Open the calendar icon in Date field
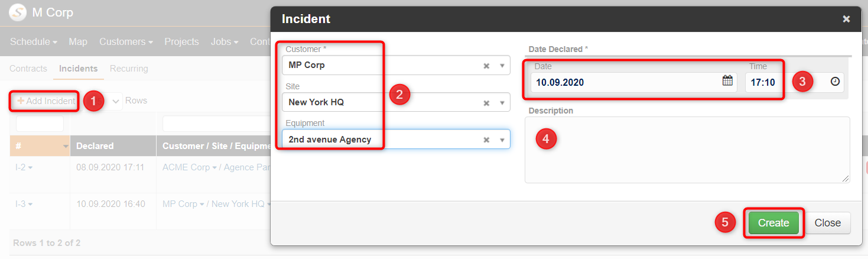This screenshot has width=868, height=259. [727, 81]
